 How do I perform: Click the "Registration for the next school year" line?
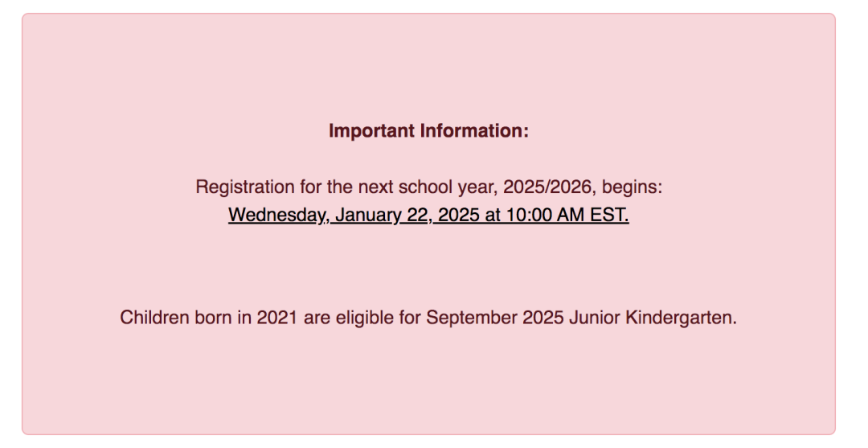coord(428,187)
